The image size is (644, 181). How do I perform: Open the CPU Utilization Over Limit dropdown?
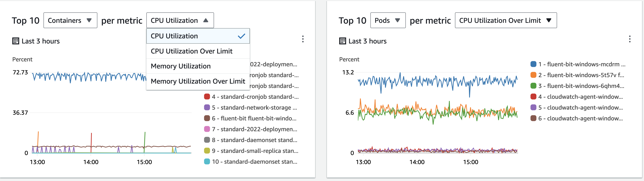click(x=506, y=20)
